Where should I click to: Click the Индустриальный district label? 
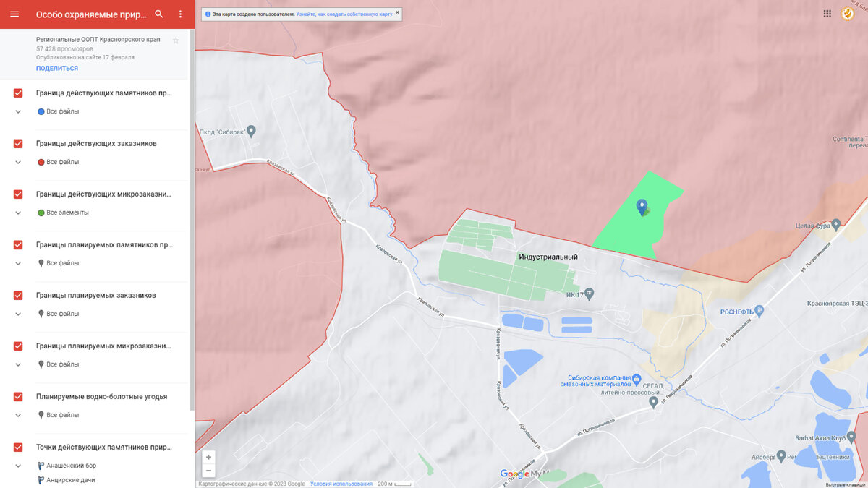[x=548, y=257]
